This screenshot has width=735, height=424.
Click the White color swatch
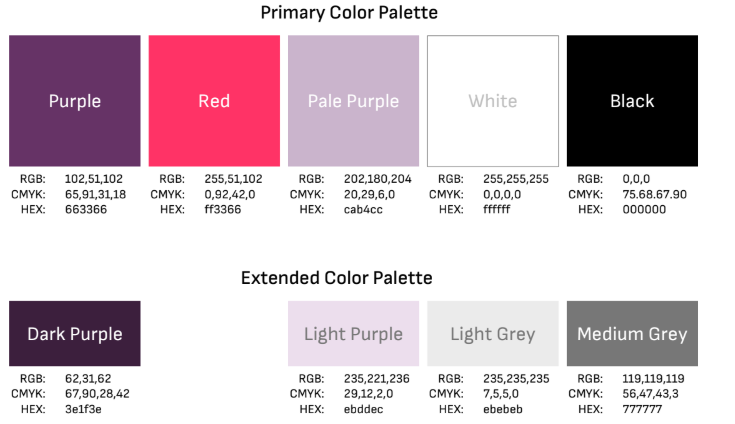[x=493, y=101]
